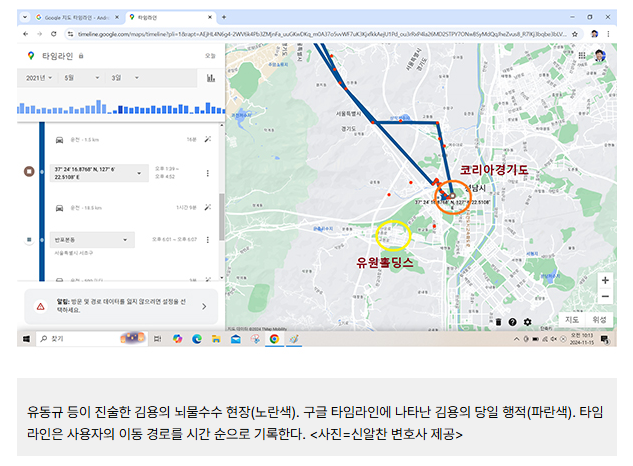Open more options for the 반포본동 stop
Image resolution: width=633 pixels, height=466 pixels.
tap(208, 239)
